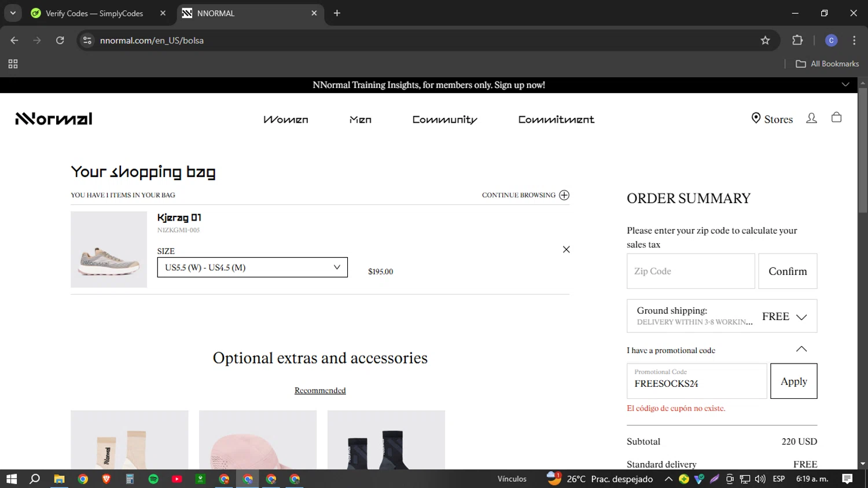Viewport: 868px width, 488px height.
Task: Open the Windows Start menu
Action: (12, 479)
